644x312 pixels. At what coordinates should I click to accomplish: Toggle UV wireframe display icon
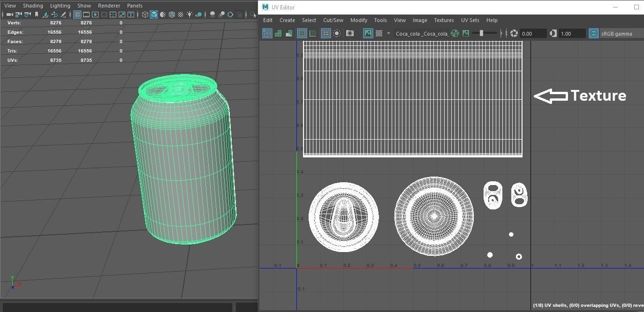[267, 33]
